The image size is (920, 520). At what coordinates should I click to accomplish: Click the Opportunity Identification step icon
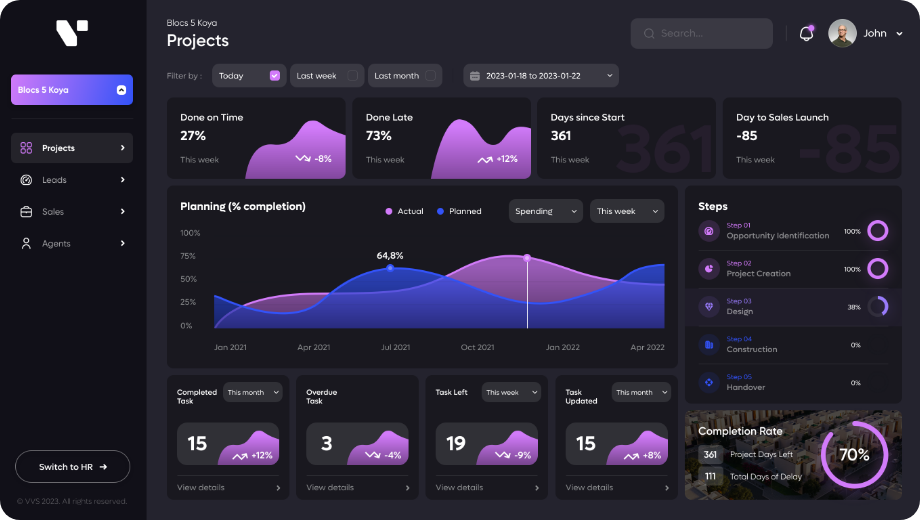click(x=709, y=231)
